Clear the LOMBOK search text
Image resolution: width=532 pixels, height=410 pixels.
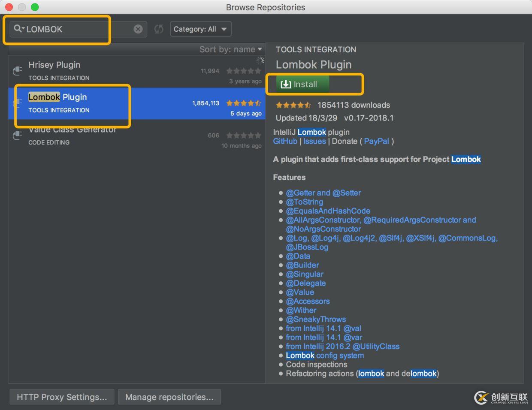138,29
